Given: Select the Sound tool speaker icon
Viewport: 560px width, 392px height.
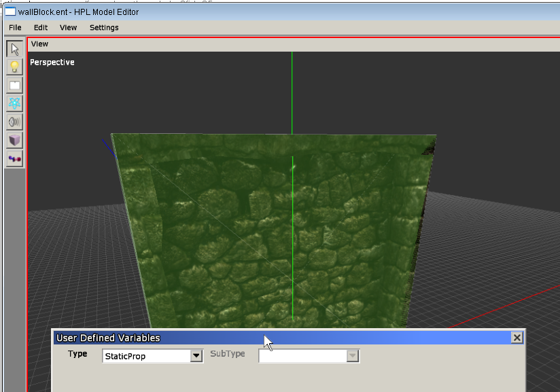Looking at the screenshot, I should (x=14, y=122).
